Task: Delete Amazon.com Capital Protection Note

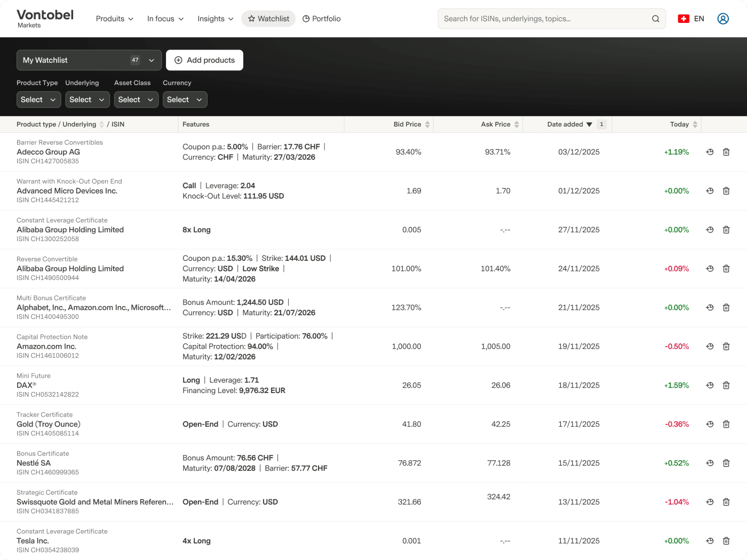Action: tap(726, 347)
